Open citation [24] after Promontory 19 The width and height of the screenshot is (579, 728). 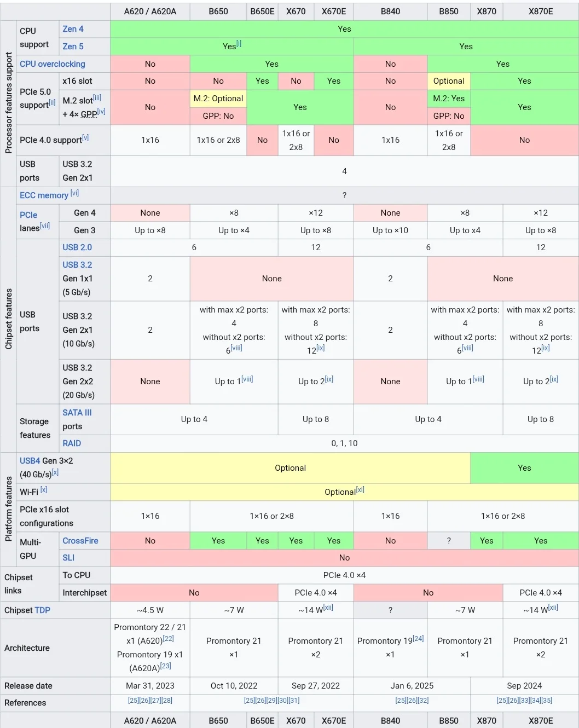418,638
